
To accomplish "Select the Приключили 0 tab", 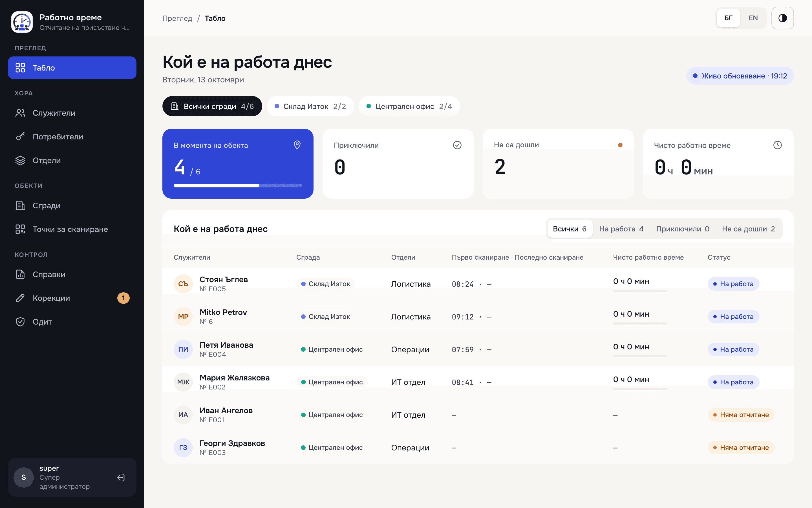I will click(x=683, y=229).
